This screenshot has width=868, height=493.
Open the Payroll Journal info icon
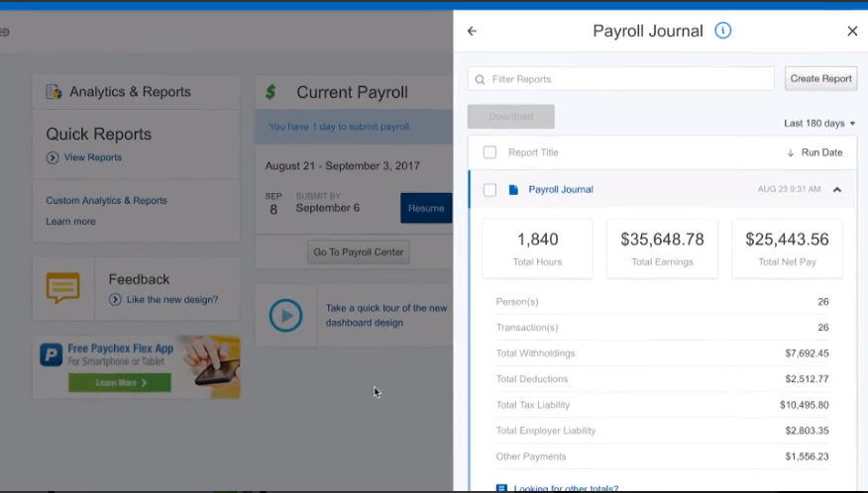click(x=723, y=31)
